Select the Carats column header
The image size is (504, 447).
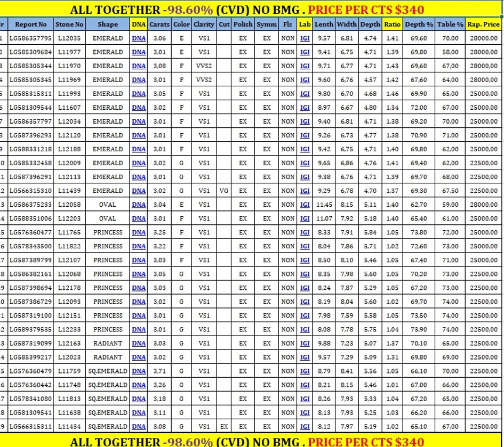[x=159, y=25]
